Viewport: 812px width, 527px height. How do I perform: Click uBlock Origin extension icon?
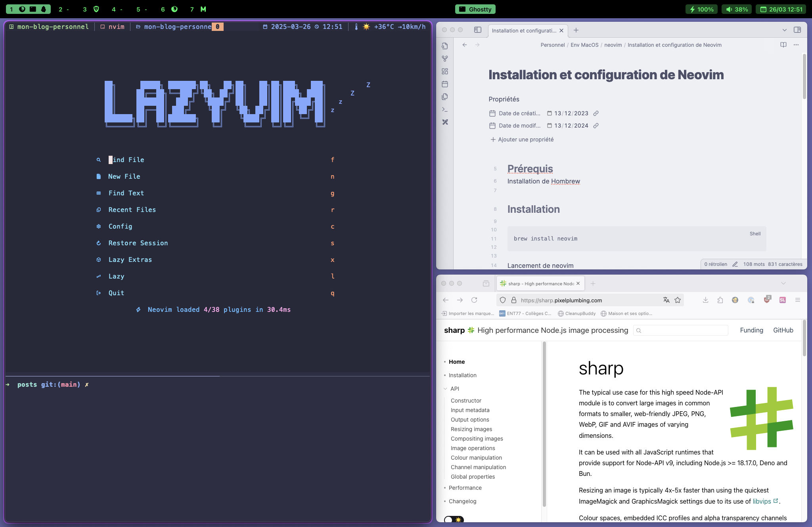coord(767,300)
